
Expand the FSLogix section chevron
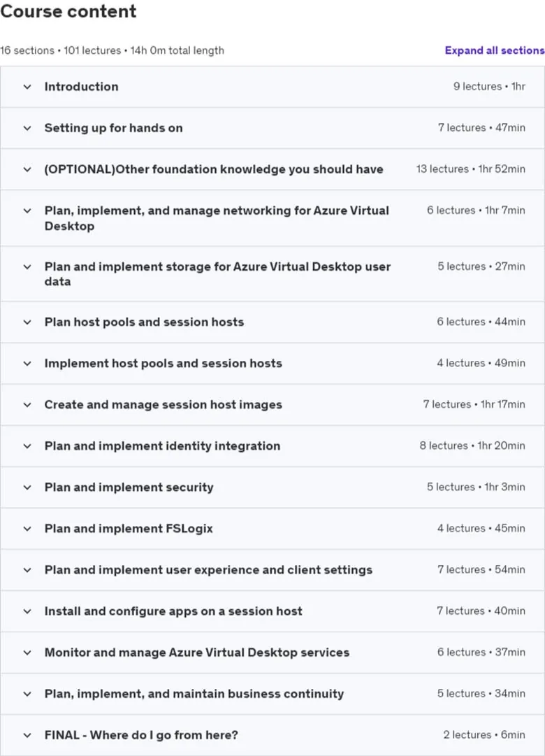click(27, 529)
